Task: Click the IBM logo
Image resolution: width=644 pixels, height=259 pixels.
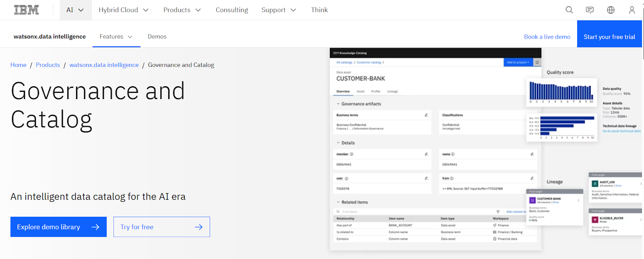Action: click(27, 10)
